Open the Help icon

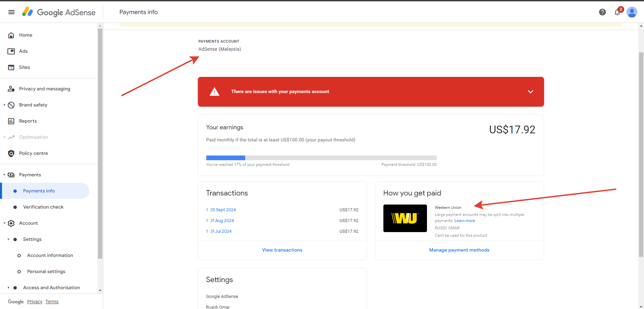(602, 12)
